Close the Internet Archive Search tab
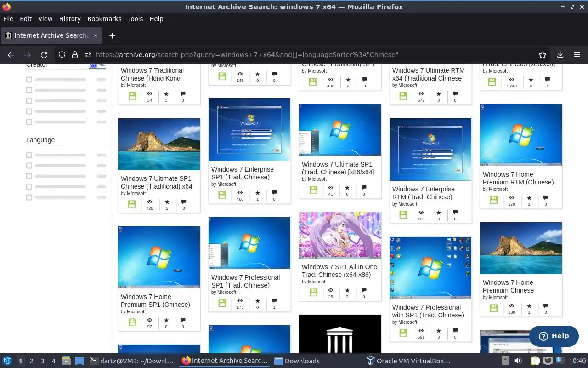The height and width of the screenshot is (368, 588). coord(95,35)
